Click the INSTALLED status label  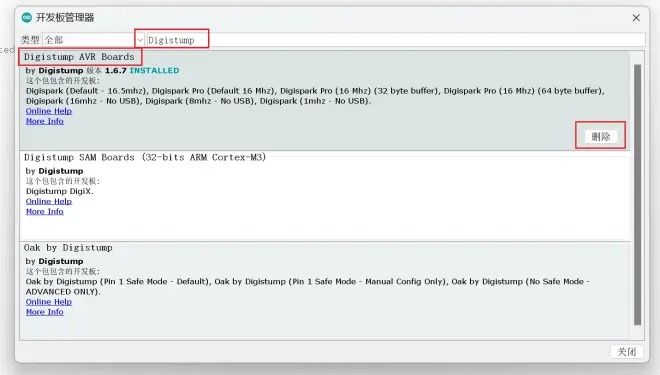tap(154, 71)
